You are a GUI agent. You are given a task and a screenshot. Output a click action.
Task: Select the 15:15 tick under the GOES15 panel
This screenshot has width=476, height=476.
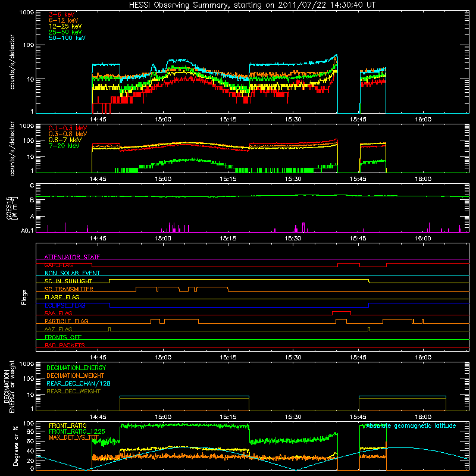pyautogui.click(x=228, y=239)
